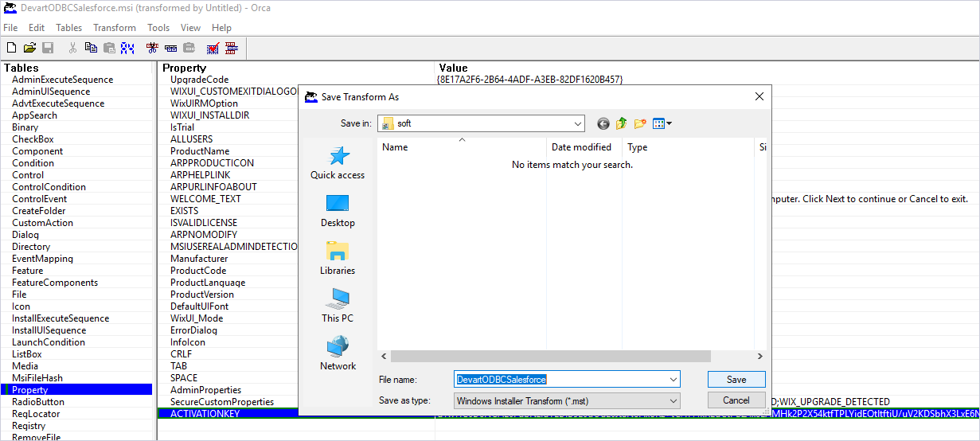The width and height of the screenshot is (980, 441).
Task: Click the Copy toolbar icon
Action: (91, 48)
